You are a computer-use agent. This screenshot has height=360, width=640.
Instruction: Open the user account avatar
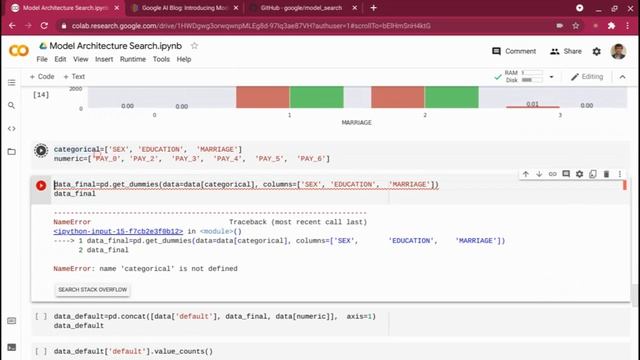pos(618,51)
